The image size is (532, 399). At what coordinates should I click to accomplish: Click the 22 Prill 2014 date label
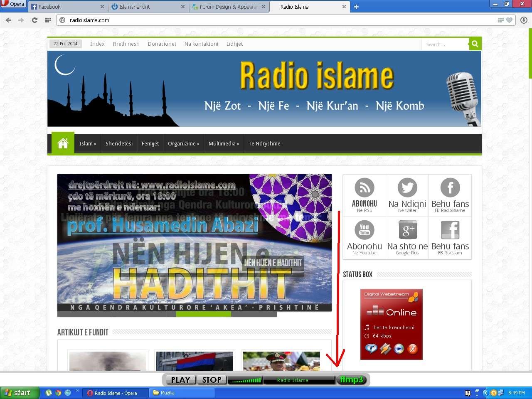pos(65,44)
